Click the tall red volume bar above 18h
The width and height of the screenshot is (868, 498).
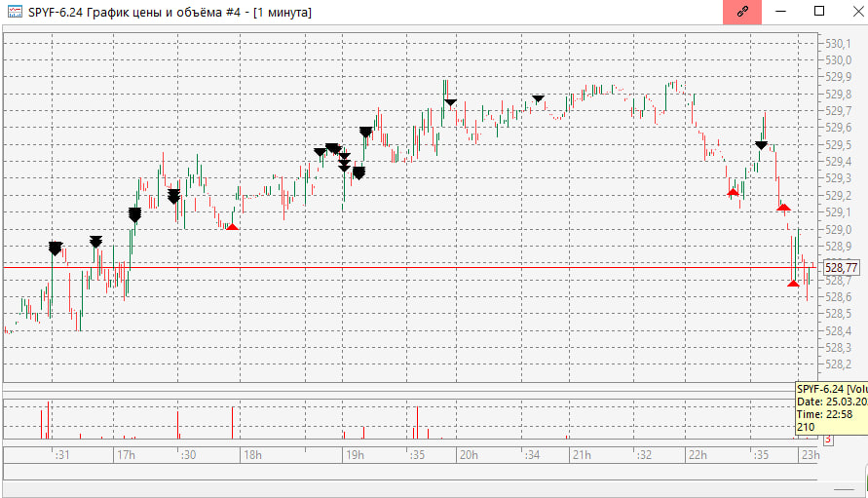coord(233,423)
